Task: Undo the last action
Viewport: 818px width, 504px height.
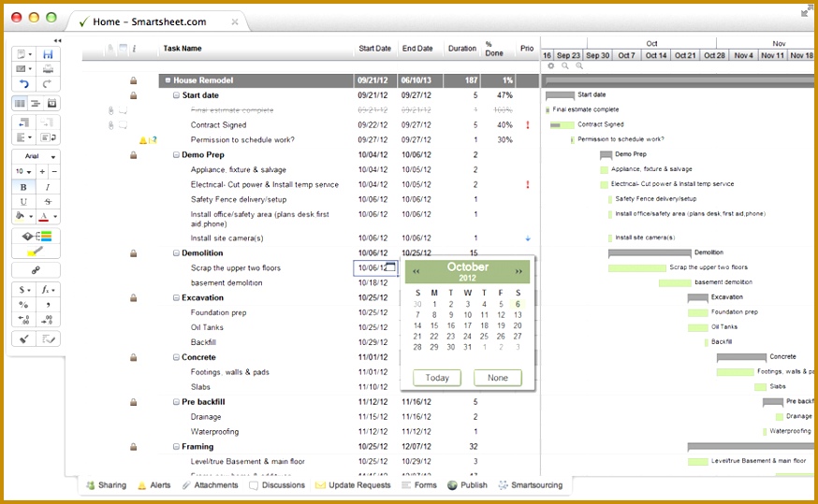Action: pyautogui.click(x=24, y=83)
